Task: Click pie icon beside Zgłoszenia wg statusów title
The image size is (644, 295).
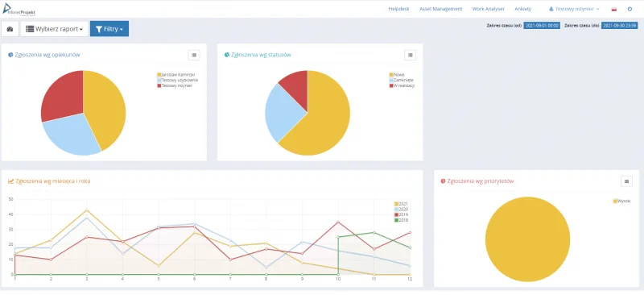Action: (227, 55)
